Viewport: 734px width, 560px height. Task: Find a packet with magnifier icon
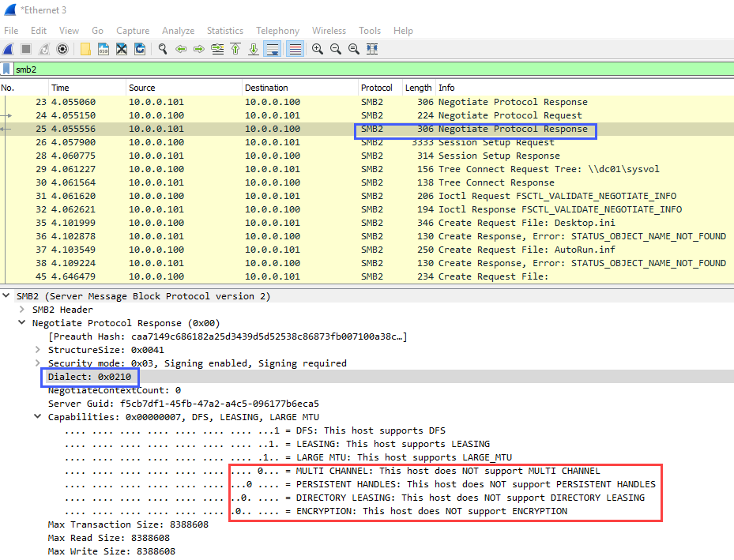(x=163, y=49)
